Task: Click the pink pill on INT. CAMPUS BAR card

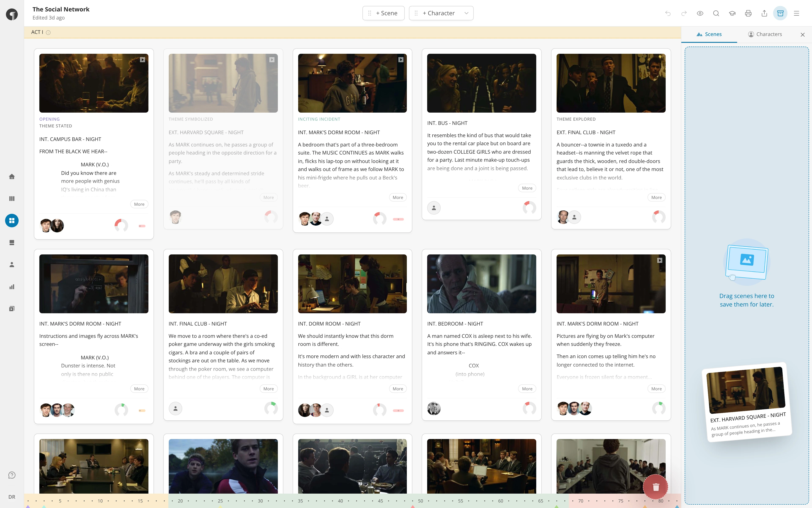Action: 142,226
